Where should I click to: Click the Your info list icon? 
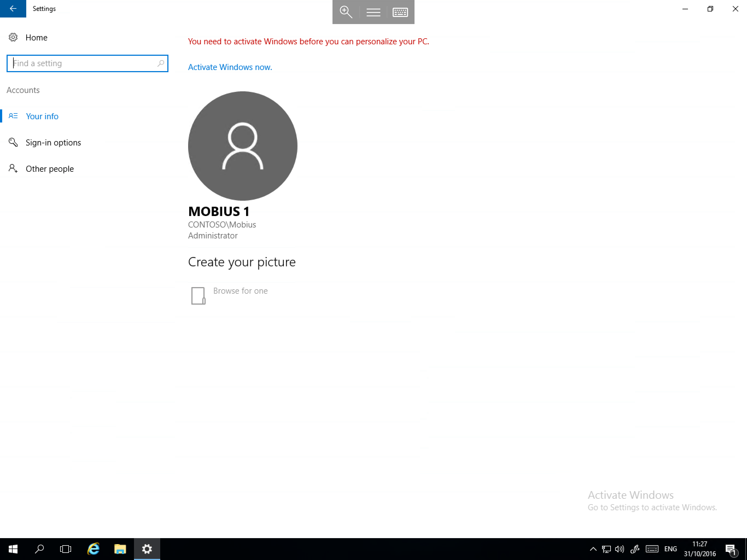13,116
